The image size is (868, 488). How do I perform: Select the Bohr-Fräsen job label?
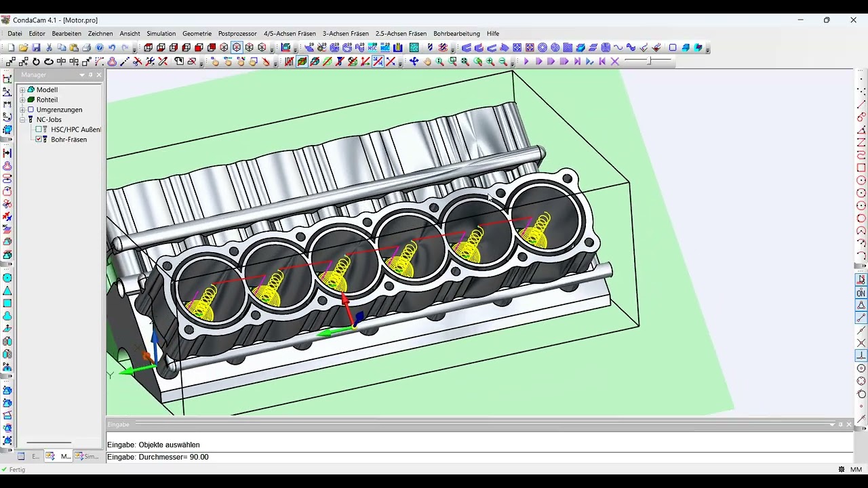coord(68,139)
